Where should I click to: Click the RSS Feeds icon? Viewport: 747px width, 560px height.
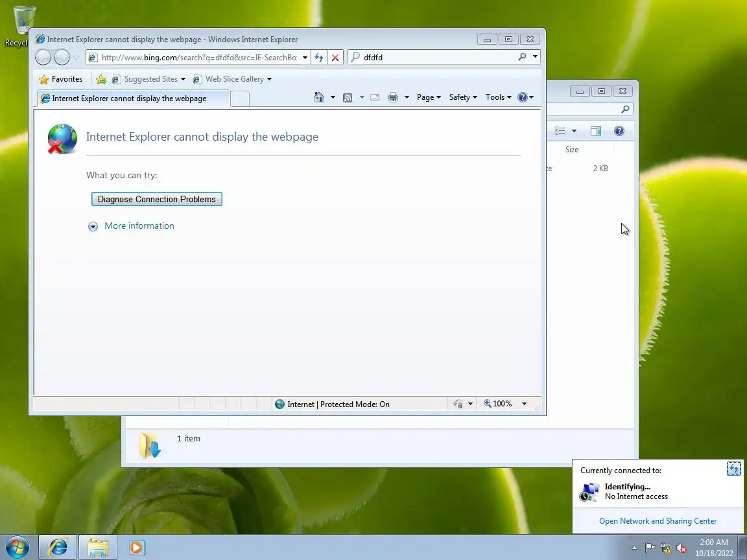point(348,98)
